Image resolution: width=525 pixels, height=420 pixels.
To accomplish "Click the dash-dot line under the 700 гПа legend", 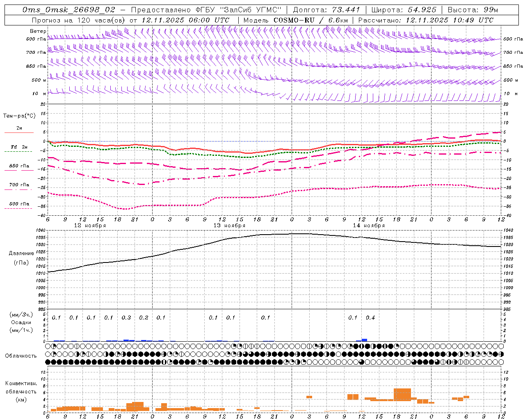I will pyautogui.click(x=18, y=189).
